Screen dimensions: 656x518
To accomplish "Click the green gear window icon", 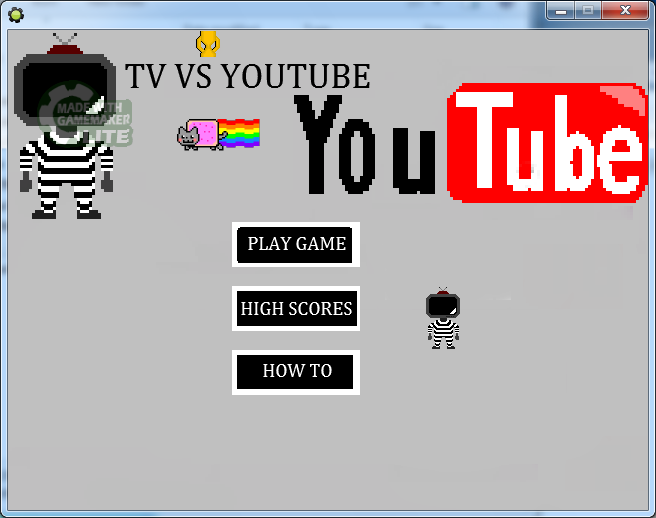I will pos(16,14).
